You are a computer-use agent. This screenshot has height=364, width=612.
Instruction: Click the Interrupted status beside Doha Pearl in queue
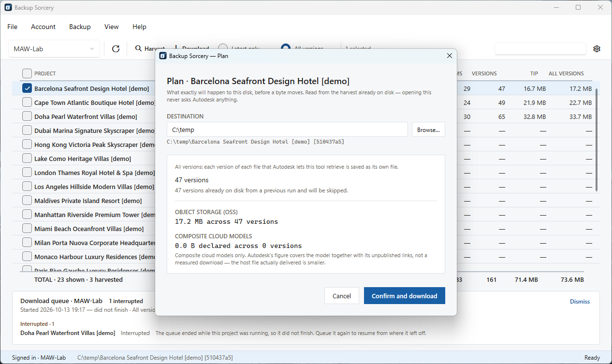(x=135, y=333)
